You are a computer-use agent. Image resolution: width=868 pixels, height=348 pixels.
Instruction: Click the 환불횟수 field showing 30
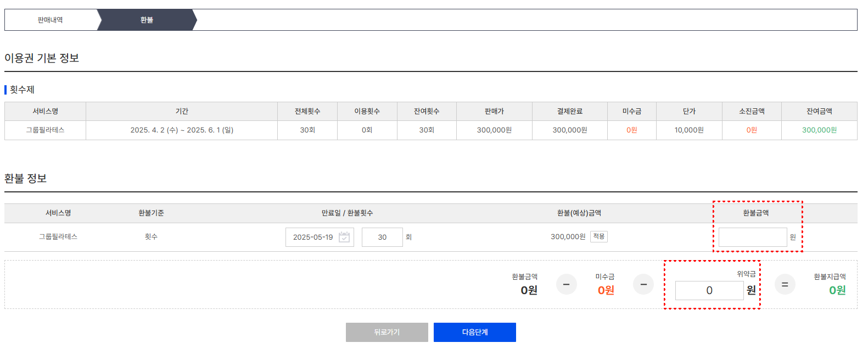click(x=382, y=237)
